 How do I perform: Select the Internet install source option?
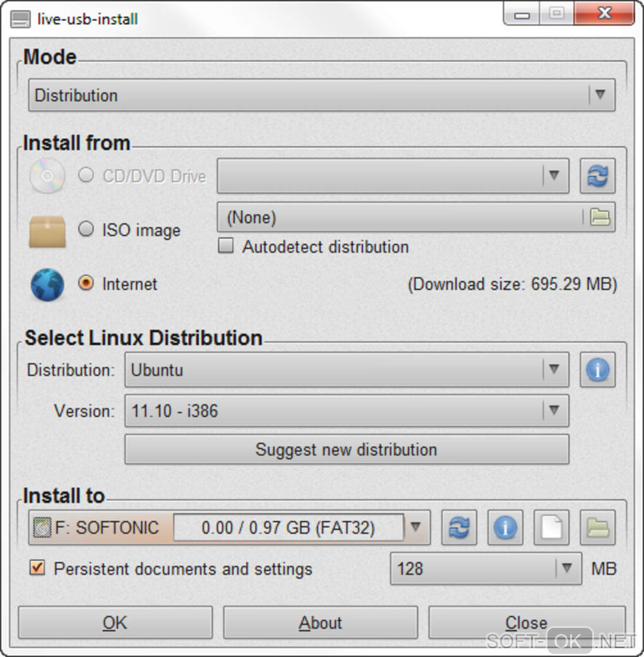point(86,284)
